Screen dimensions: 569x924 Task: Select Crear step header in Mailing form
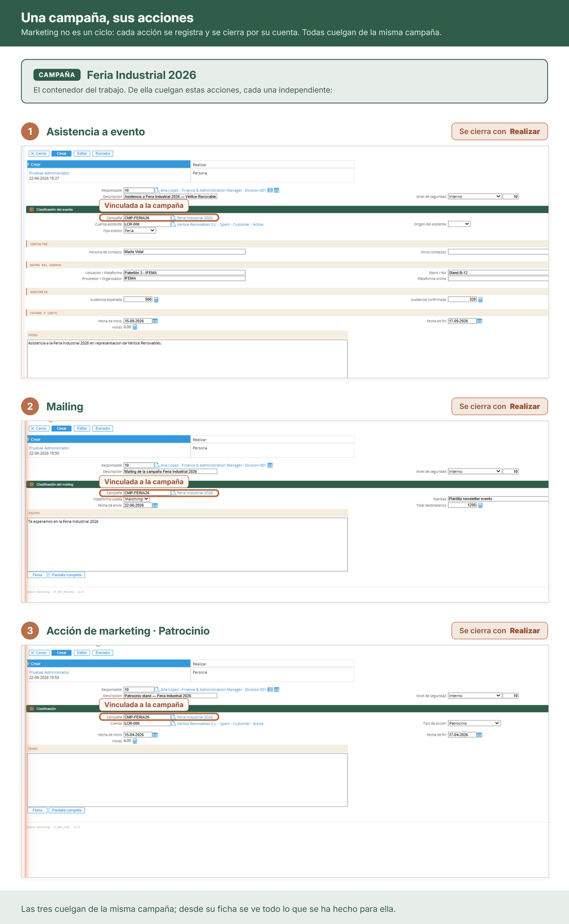coord(108,439)
